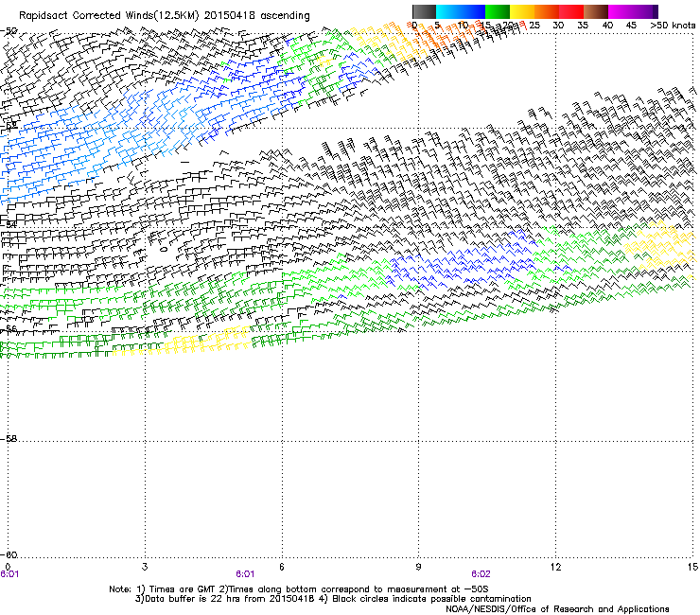This screenshot has height=615, width=700.
Task: Click the 'NOAA/NESDIS/Office of Research and Applications' credit
Action: 557,609
